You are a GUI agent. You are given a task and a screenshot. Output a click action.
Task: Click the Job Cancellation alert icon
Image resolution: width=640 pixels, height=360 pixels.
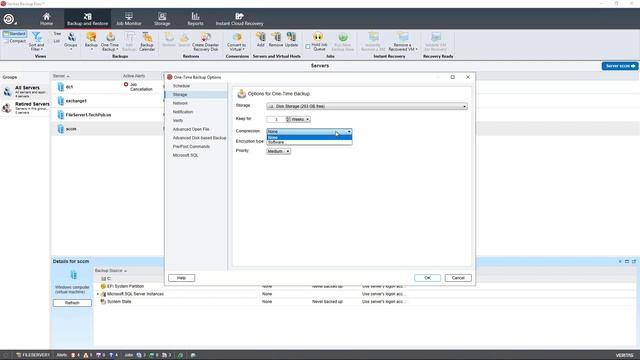[126, 84]
